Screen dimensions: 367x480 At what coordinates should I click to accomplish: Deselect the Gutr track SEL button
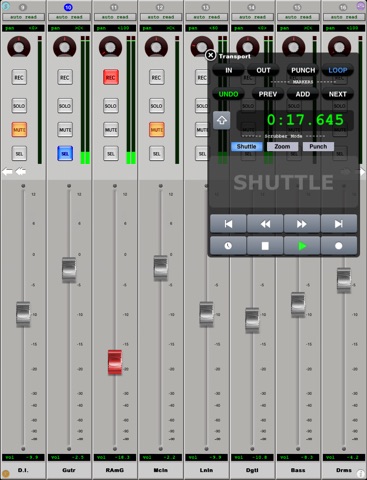pos(65,154)
